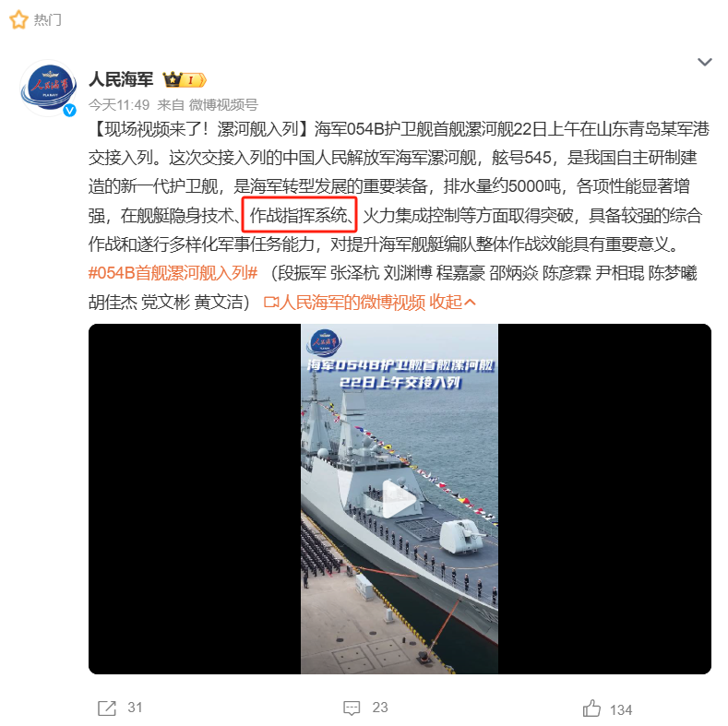
Task: Like the post with the thumbs-up icon
Action: coord(592,708)
